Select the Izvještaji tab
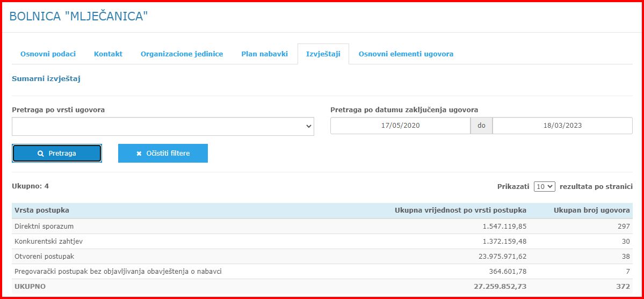 [x=323, y=54]
